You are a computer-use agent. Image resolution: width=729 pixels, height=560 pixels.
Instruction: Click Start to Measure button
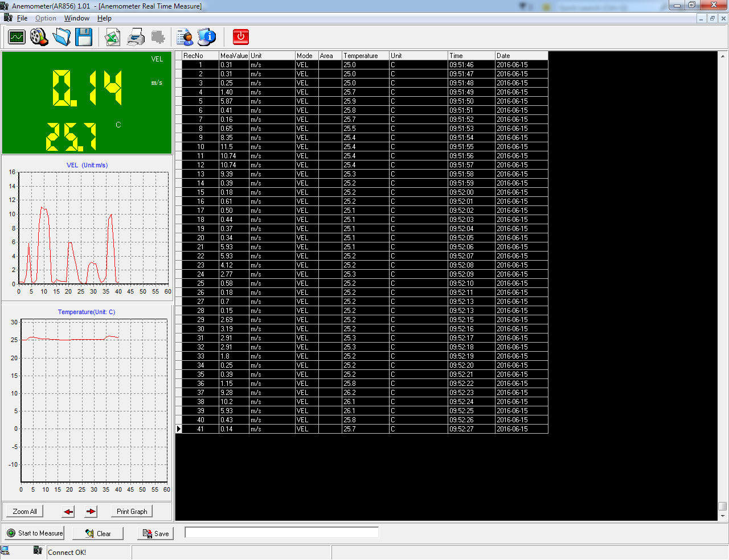click(35, 533)
